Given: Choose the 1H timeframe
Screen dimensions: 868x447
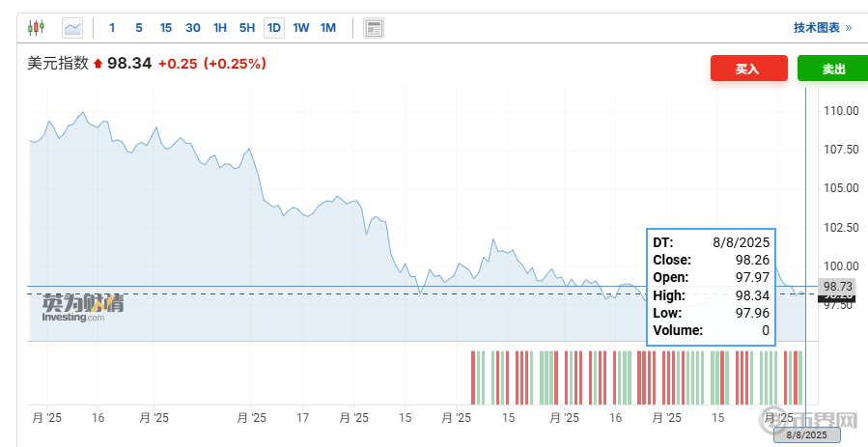Looking at the screenshot, I should [x=220, y=28].
